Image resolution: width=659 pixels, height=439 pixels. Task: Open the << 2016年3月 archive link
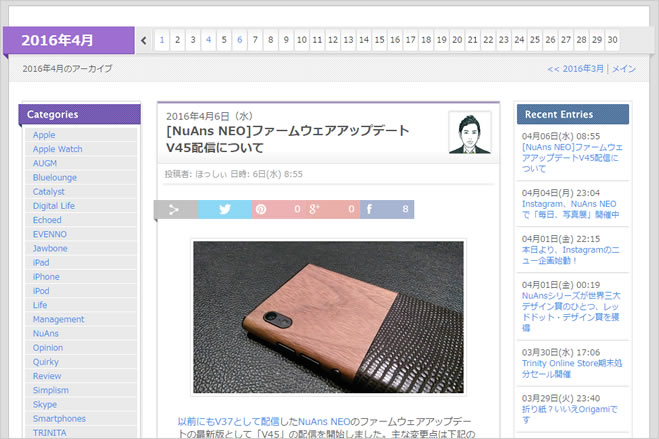pyautogui.click(x=575, y=68)
